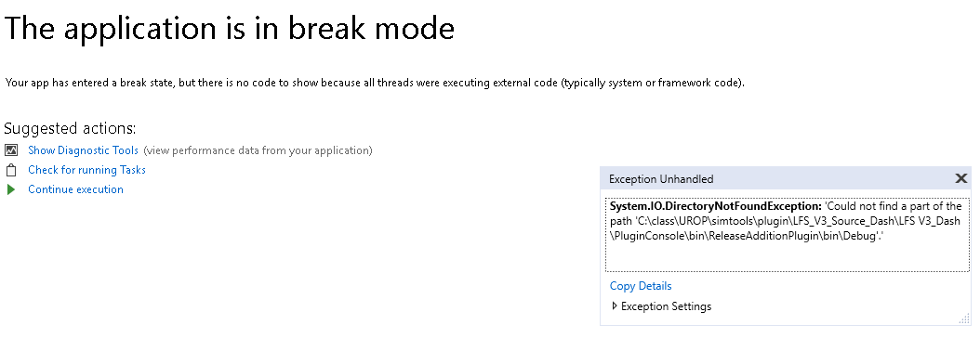Click the break state description paragraph
Viewport: 980px width, 338px height.
pos(375,83)
